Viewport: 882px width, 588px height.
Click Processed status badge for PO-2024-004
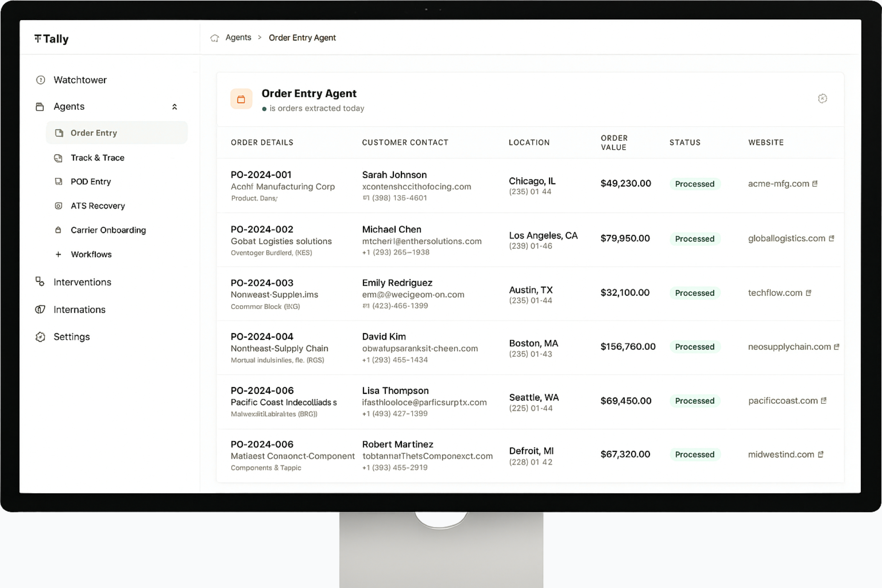[694, 347]
